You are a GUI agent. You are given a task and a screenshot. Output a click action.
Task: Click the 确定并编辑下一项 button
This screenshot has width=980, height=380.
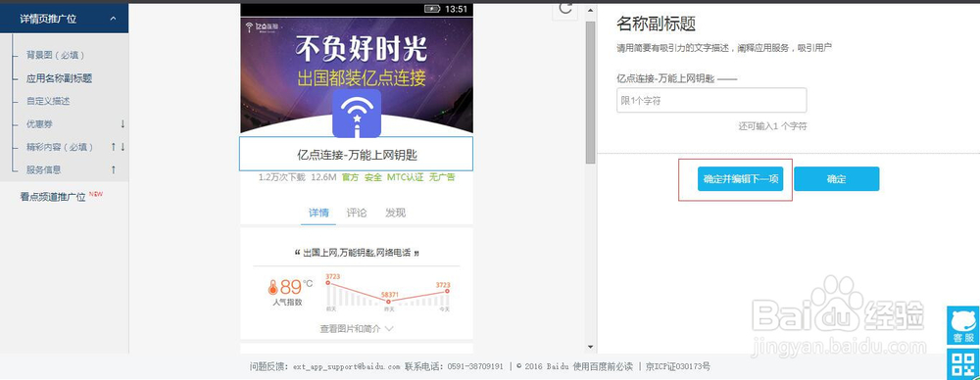(x=741, y=179)
